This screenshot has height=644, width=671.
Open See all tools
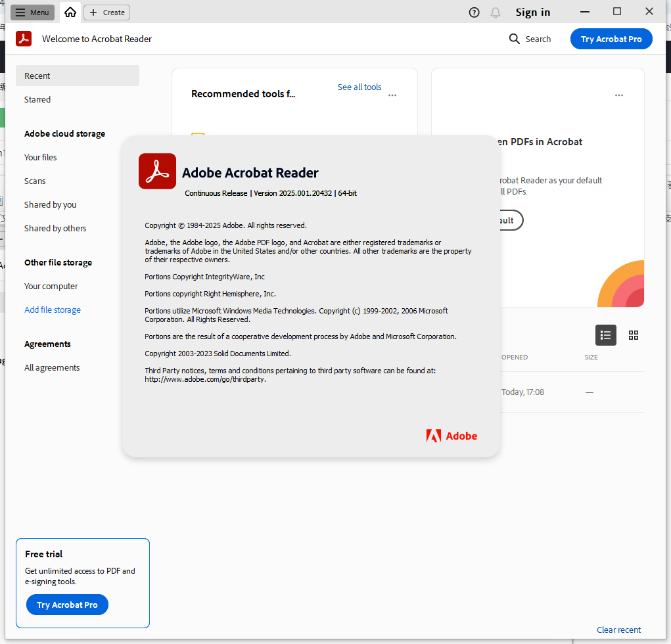click(x=359, y=87)
